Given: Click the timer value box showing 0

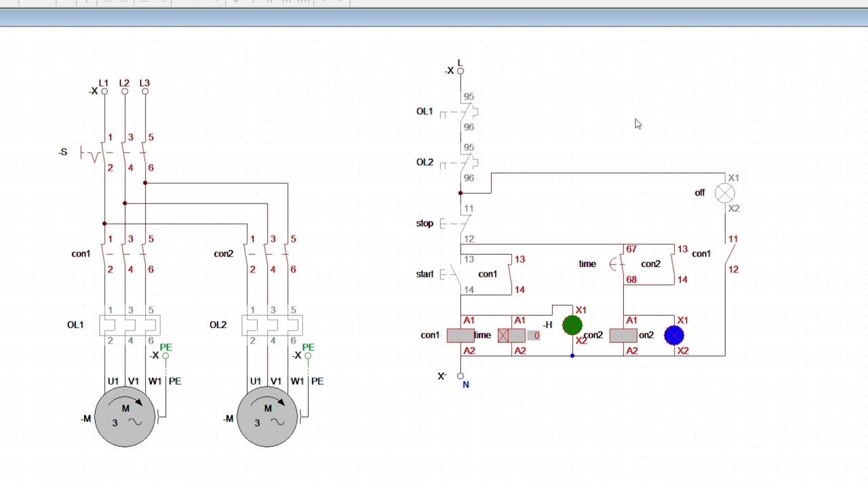Looking at the screenshot, I should click(x=534, y=335).
